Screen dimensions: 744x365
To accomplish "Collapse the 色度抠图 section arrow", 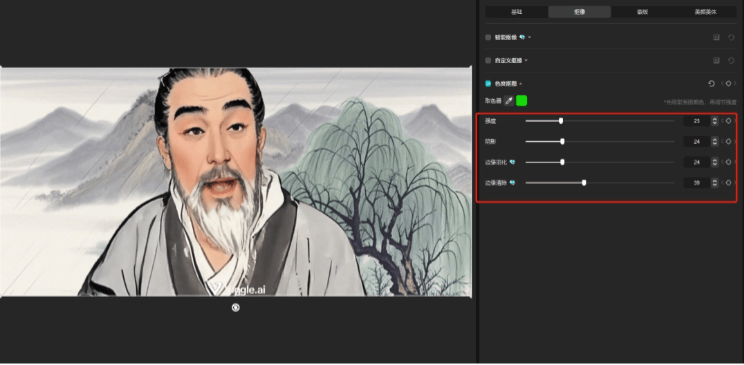I will 521,84.
